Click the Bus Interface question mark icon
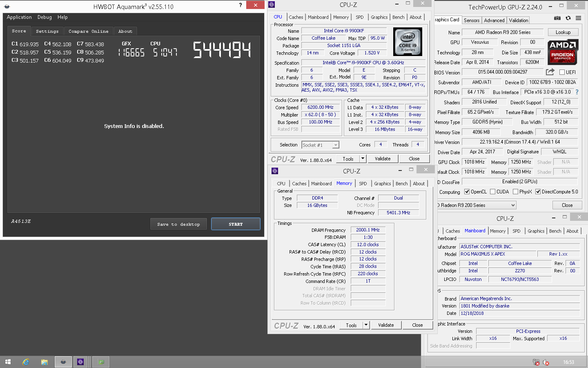Screen dimensions: 588x368 click(x=577, y=92)
